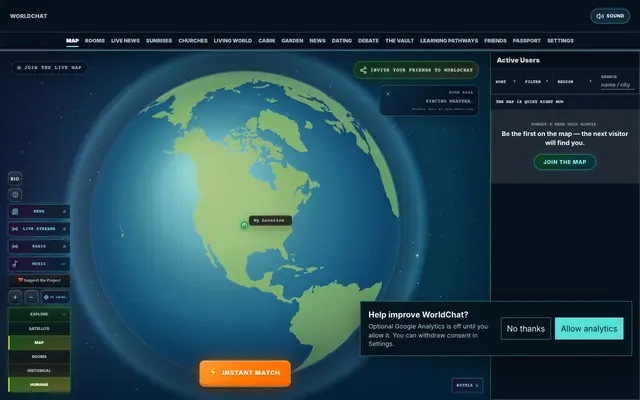The image size is (640, 400).
Task: Zoom in on the globe with plus
Action: [x=15, y=297]
